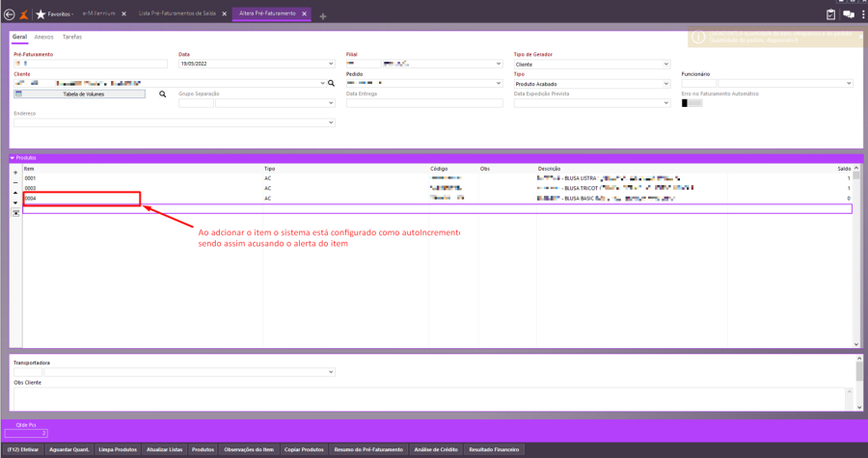Click Resumo do Pré-Faturamento button

click(368, 449)
